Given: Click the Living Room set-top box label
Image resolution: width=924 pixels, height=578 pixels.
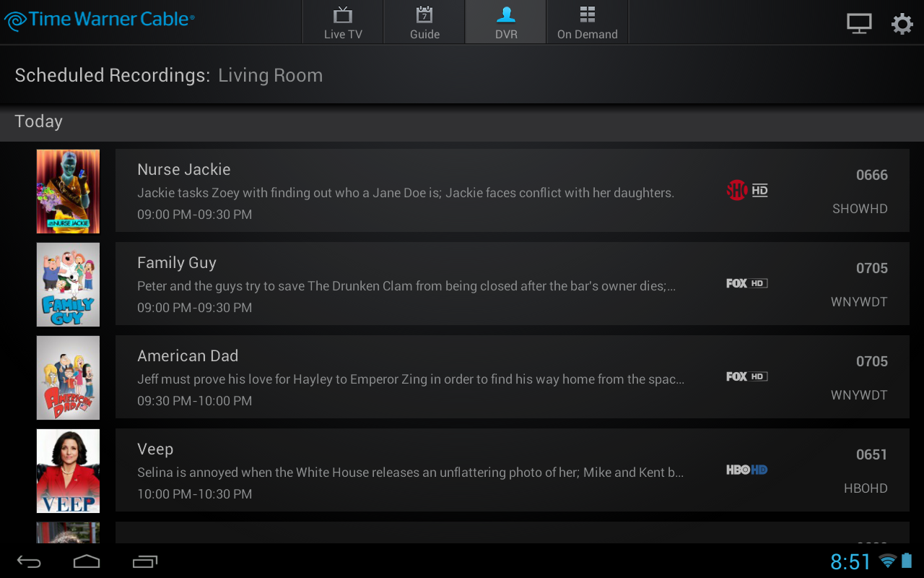Looking at the screenshot, I should click(271, 76).
